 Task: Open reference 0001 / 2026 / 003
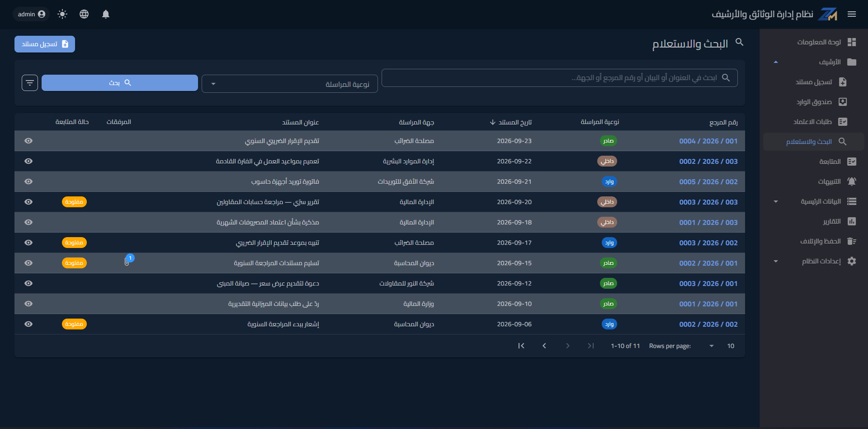click(x=708, y=223)
